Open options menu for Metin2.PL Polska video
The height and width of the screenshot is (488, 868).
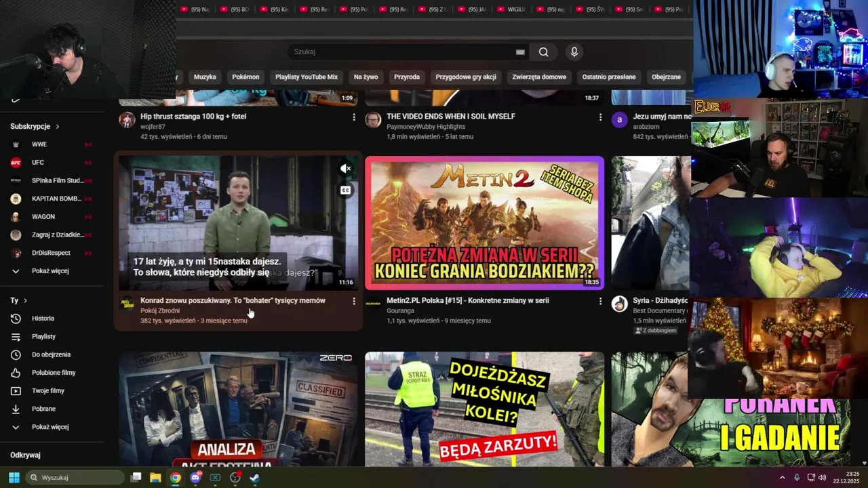tap(600, 301)
